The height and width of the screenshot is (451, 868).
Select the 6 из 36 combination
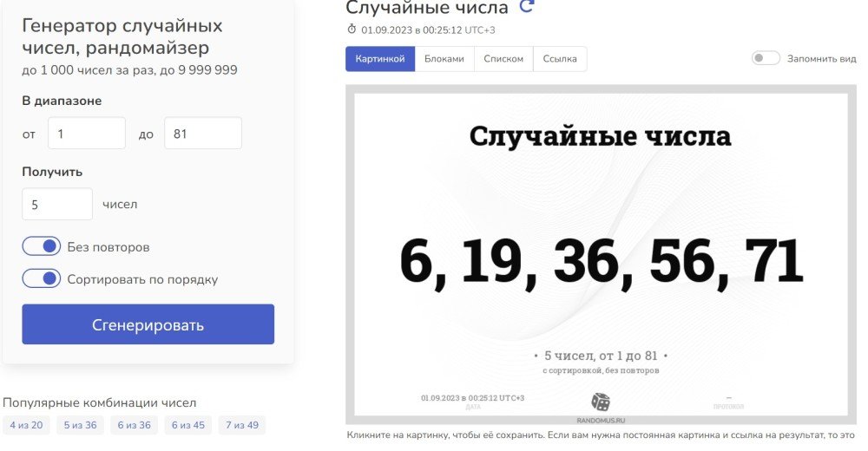(x=134, y=425)
